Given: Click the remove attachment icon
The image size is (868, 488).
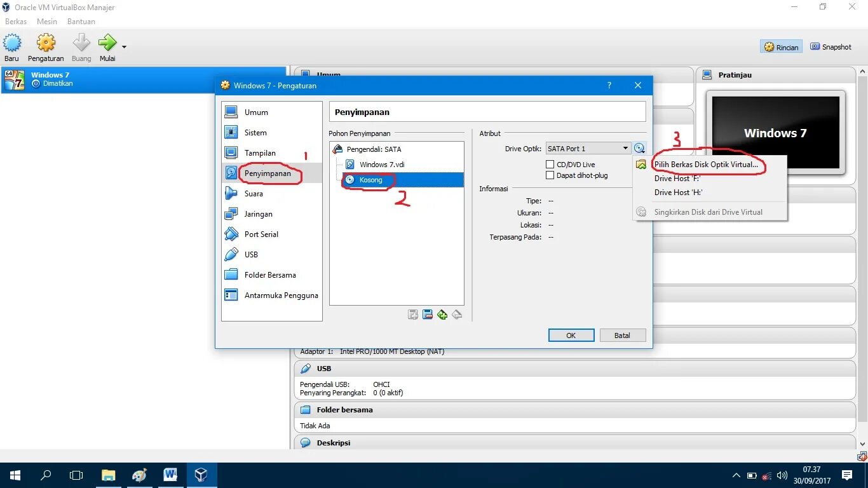Looking at the screenshot, I should [x=457, y=315].
